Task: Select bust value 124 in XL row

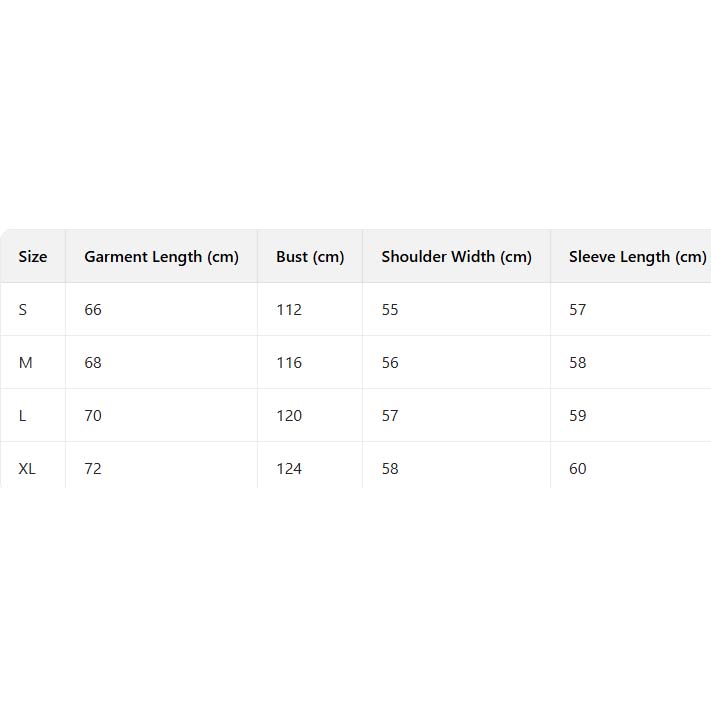Action: tap(289, 469)
